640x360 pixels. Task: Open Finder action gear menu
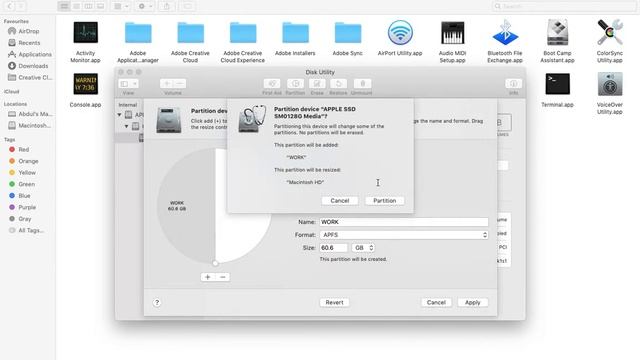[144, 6]
